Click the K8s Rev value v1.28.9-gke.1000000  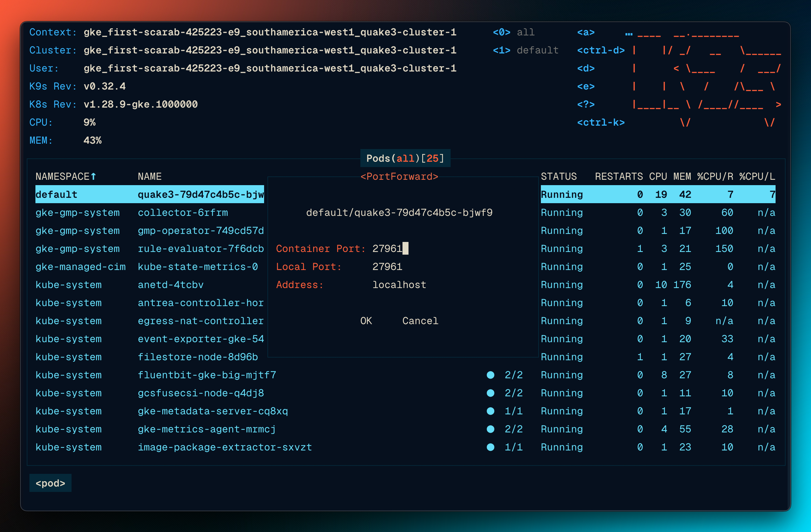(x=141, y=105)
